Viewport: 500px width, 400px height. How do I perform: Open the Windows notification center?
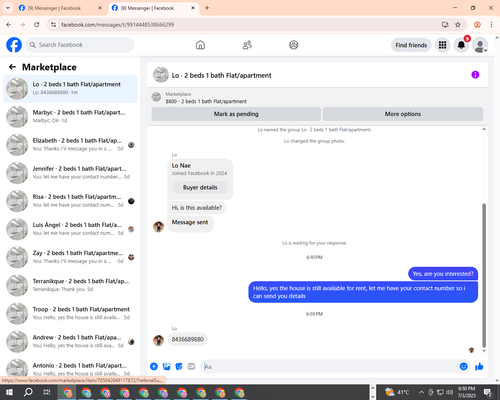(x=488, y=392)
